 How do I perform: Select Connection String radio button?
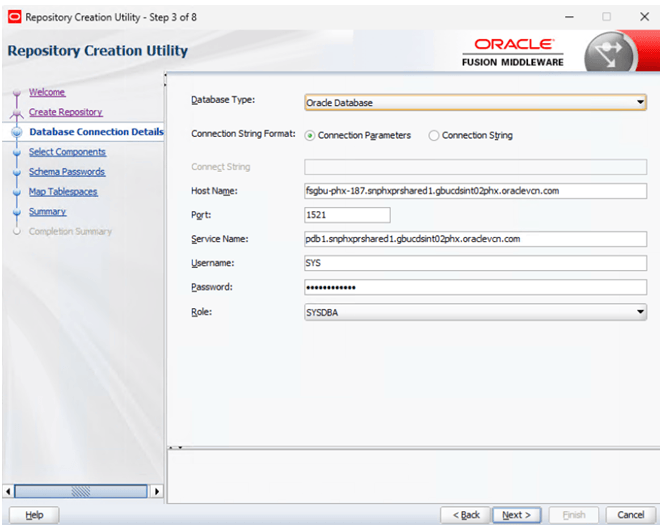434,135
